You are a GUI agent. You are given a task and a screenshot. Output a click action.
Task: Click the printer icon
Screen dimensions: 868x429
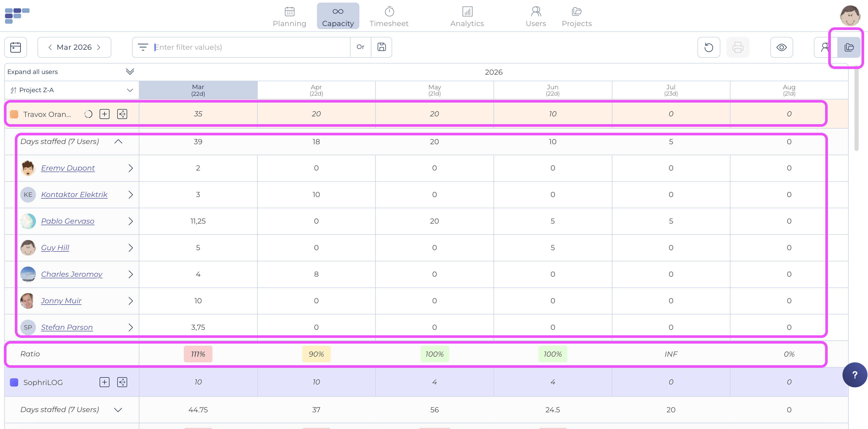[x=738, y=47]
